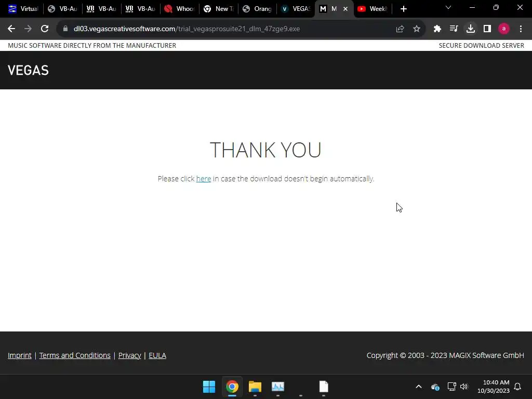The height and width of the screenshot is (399, 532).
Task: Switch to the Orang tab
Action: coord(258,9)
